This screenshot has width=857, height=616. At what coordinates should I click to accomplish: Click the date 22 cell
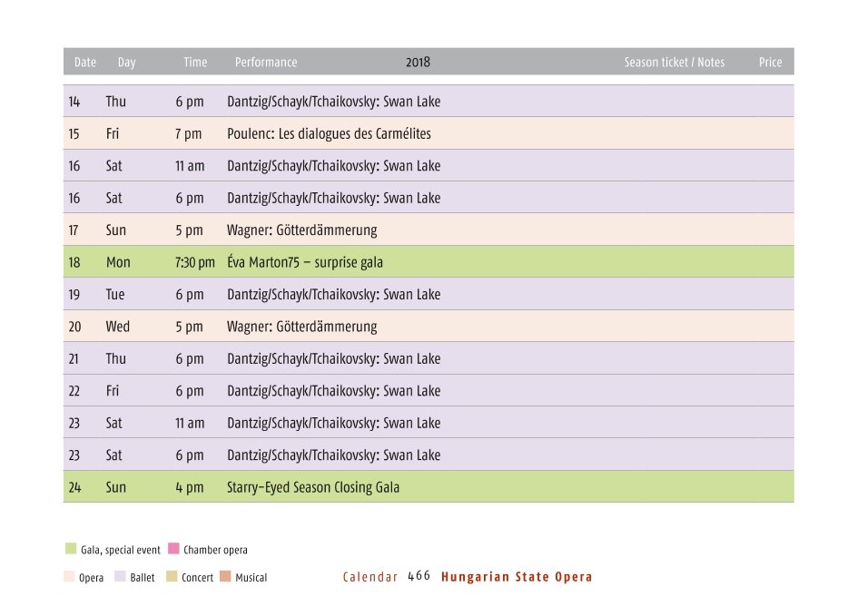click(x=74, y=391)
